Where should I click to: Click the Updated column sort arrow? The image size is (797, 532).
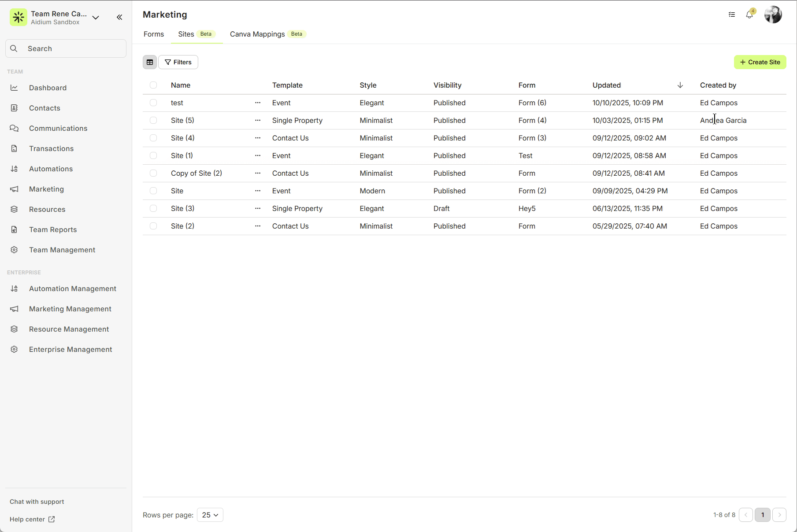[x=680, y=85]
